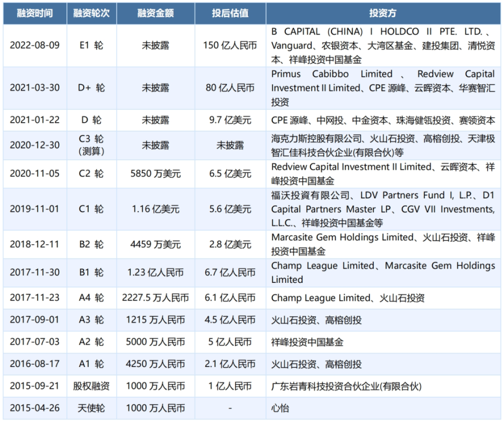Click the investor cell starting with 福沃投資有限公司
Viewport: 504px width, 422px height.
(383, 209)
